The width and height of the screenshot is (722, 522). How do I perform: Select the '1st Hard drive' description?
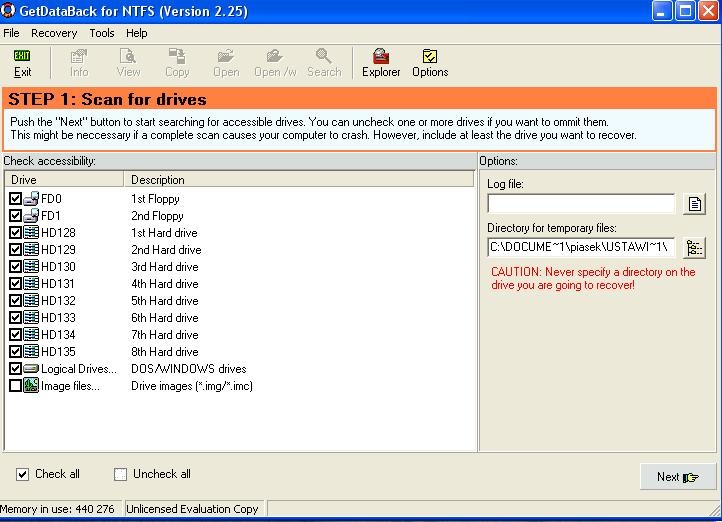pyautogui.click(x=164, y=233)
